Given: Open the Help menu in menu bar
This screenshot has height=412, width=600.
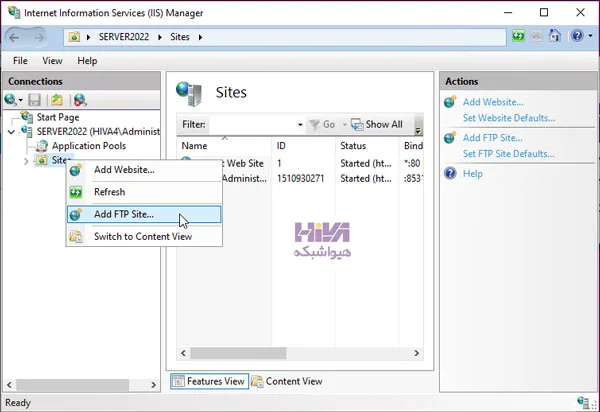Looking at the screenshot, I should click(87, 61).
